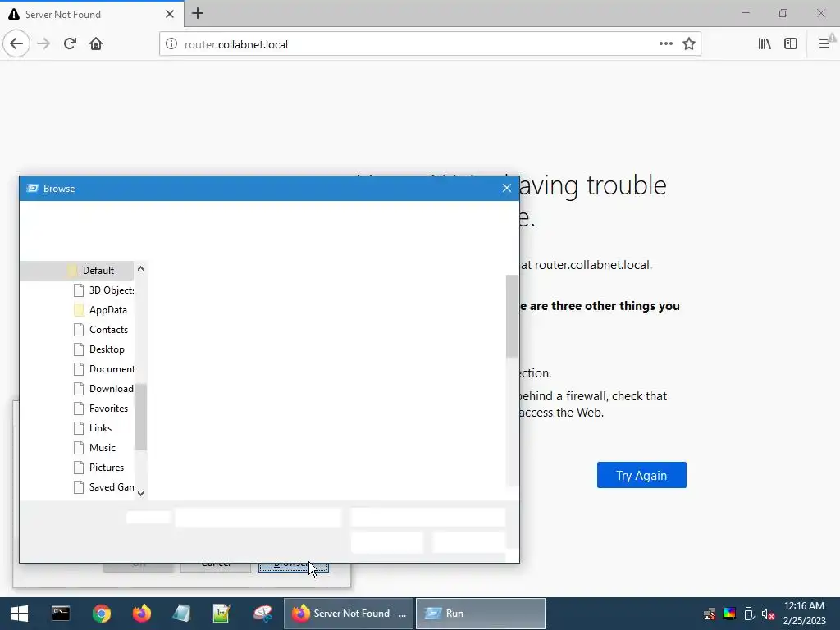This screenshot has height=630, width=840.
Task: Open the Firefox hamburger menu
Action: click(x=824, y=44)
